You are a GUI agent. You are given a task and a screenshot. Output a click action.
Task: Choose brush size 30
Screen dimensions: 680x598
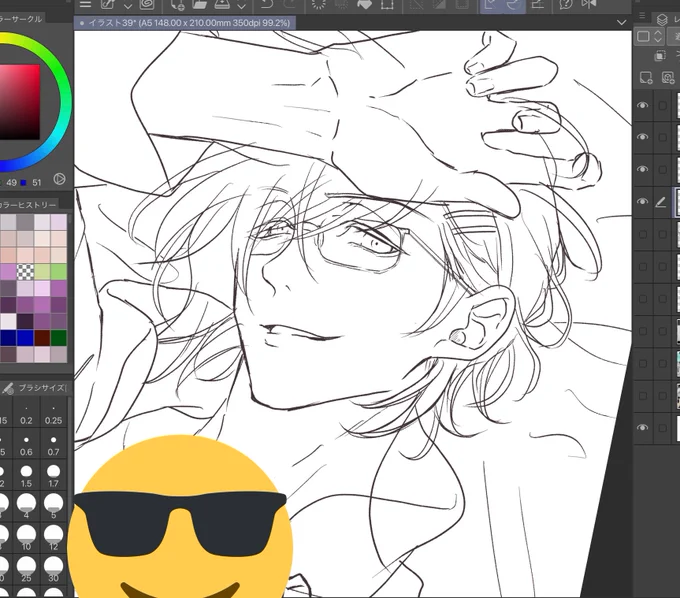click(53, 569)
